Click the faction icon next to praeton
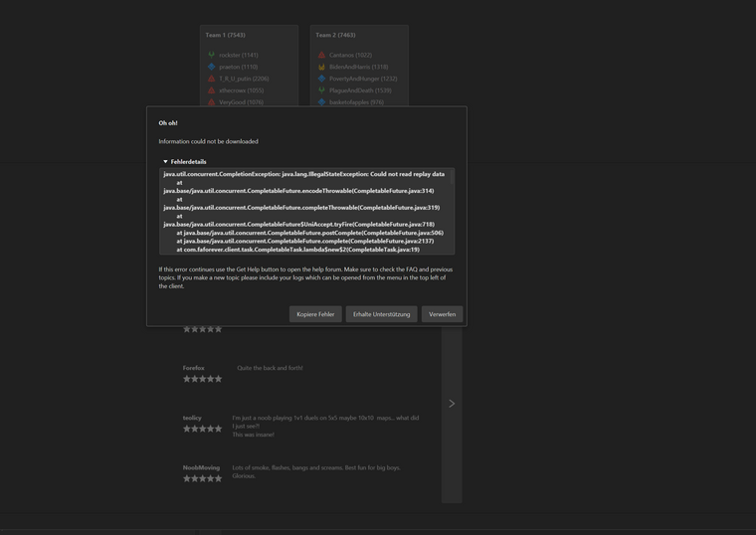756x535 pixels. point(212,67)
